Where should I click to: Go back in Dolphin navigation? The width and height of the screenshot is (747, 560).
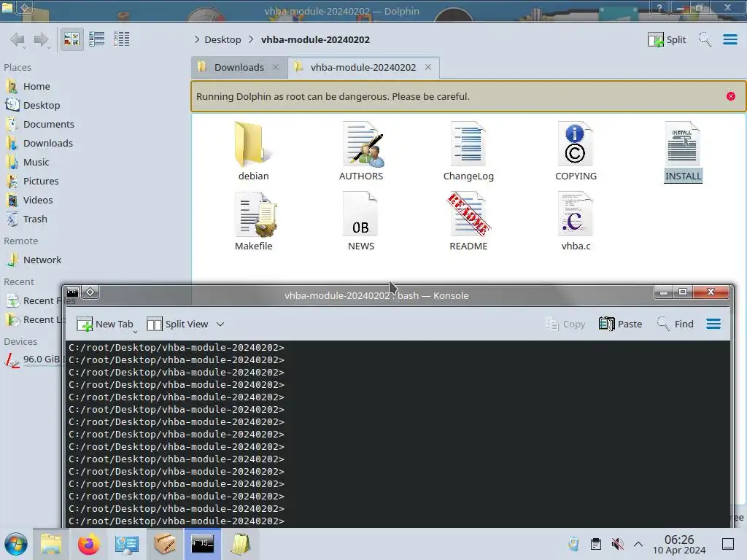(x=18, y=39)
